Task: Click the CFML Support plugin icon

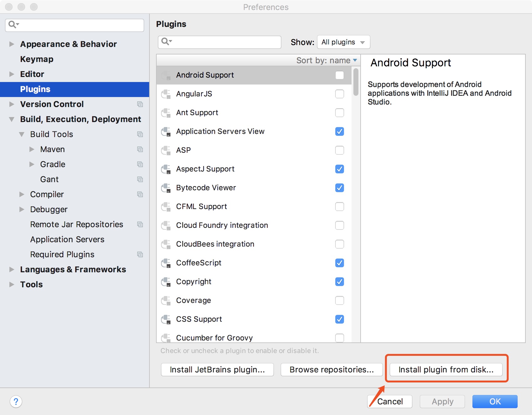Action: point(166,207)
